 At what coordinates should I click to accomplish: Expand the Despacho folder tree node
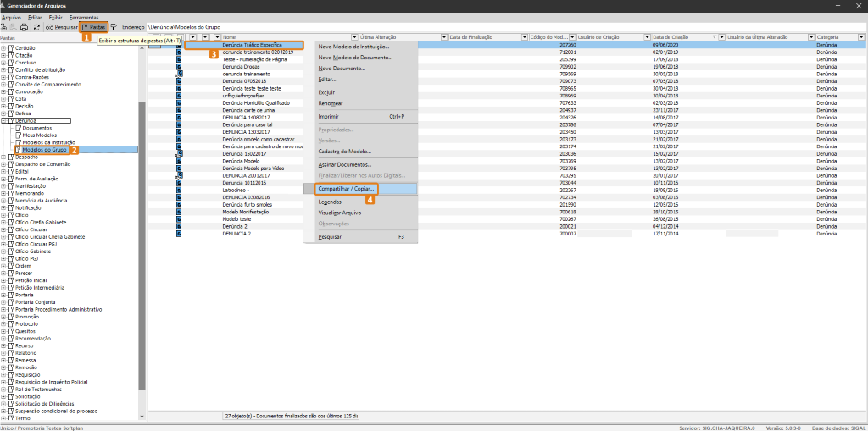[x=3, y=157]
